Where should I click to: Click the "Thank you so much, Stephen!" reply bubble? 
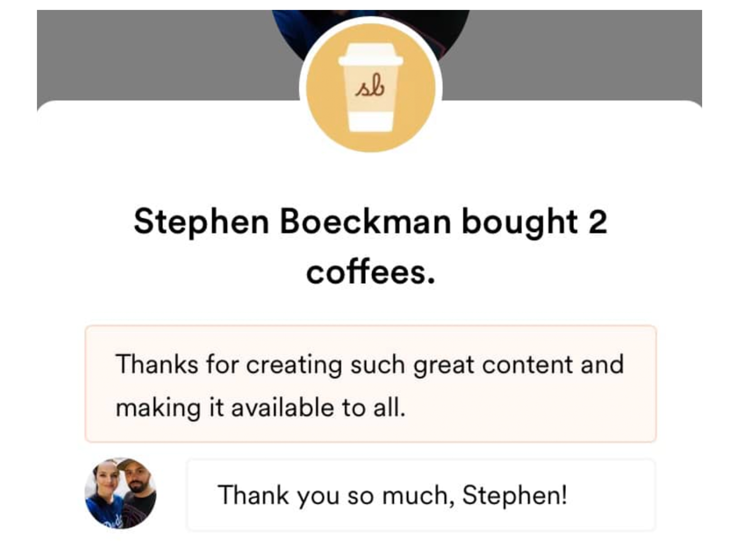pos(421,495)
